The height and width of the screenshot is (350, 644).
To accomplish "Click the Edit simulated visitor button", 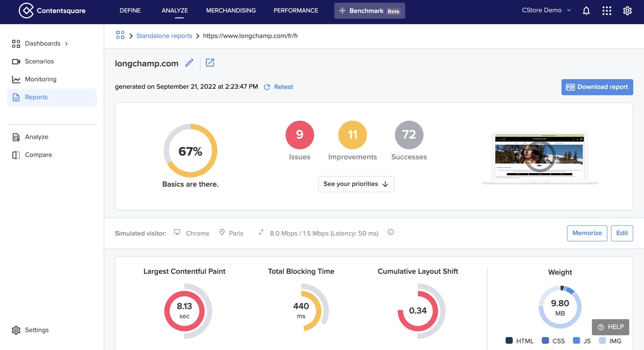I will pyautogui.click(x=622, y=233).
